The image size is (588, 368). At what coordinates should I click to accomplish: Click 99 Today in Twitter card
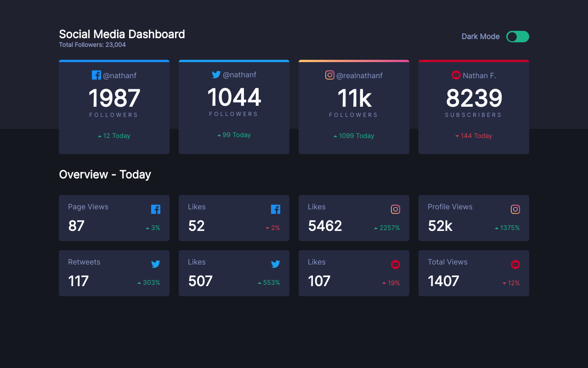click(237, 135)
